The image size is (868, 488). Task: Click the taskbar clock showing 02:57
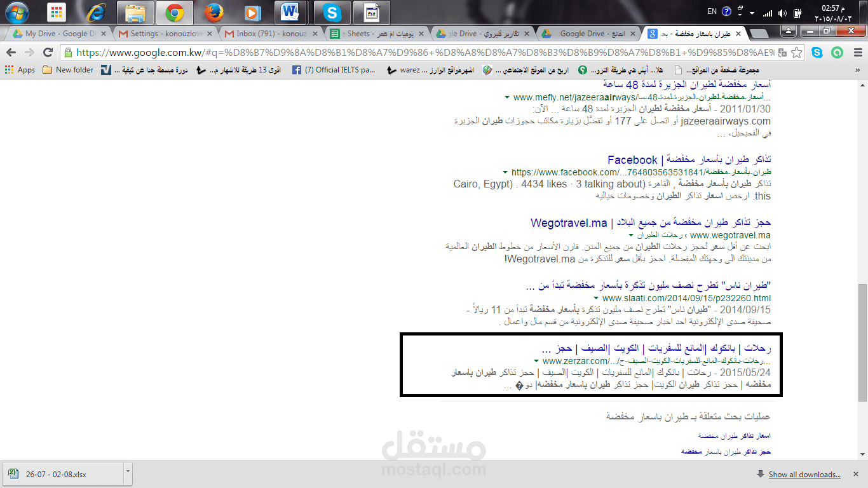point(833,13)
